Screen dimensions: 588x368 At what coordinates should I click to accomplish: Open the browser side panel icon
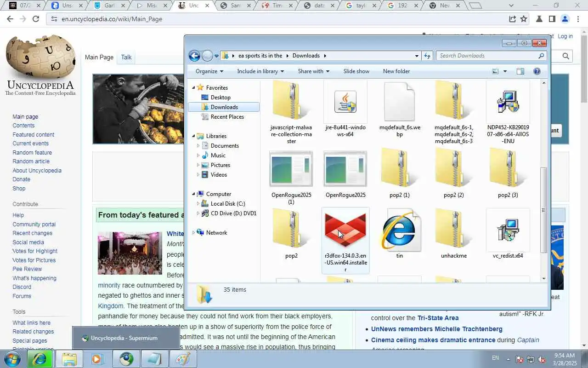(x=552, y=19)
